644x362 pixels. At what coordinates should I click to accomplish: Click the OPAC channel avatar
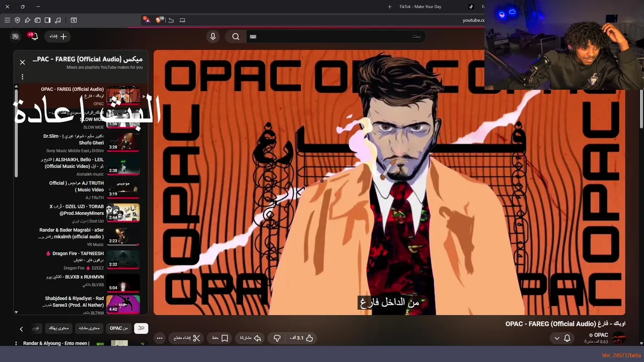(618, 338)
